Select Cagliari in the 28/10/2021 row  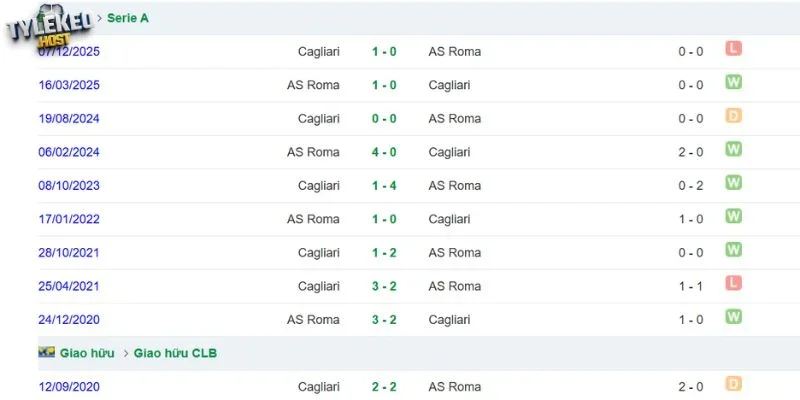319,253
